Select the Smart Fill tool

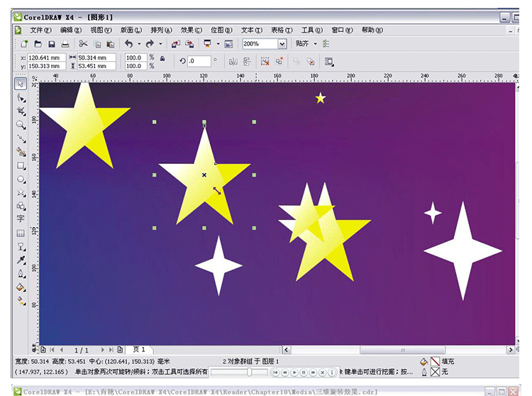click(x=21, y=152)
